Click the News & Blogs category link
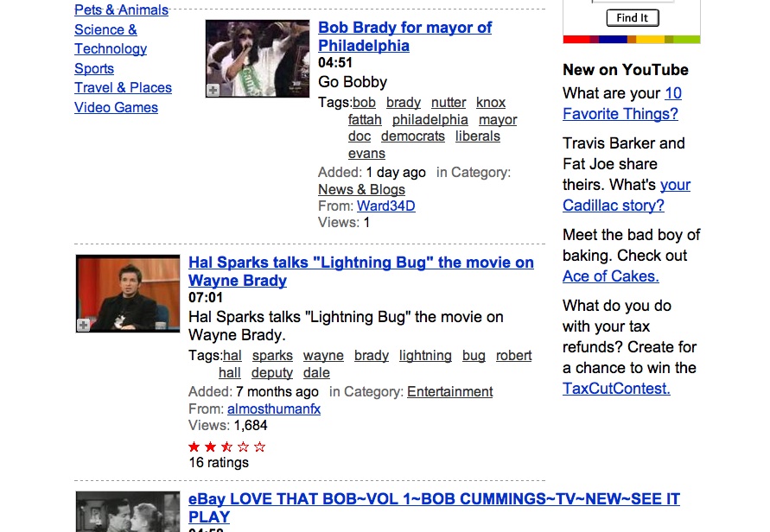 pyautogui.click(x=361, y=189)
